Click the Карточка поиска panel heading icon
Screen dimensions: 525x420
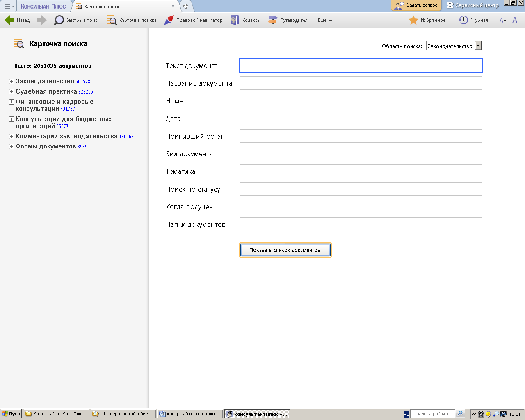[19, 43]
